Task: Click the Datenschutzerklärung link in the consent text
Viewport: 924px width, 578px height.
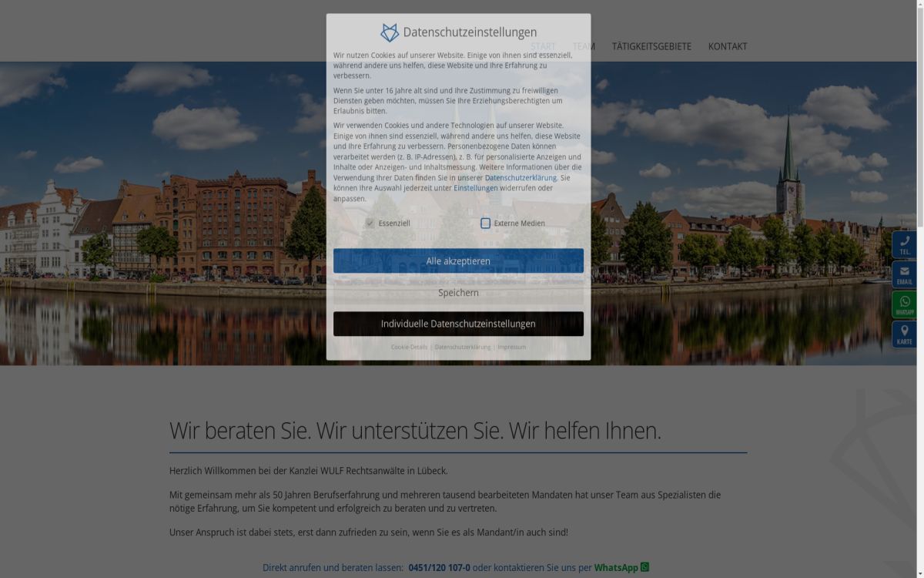Action: pyautogui.click(x=519, y=177)
